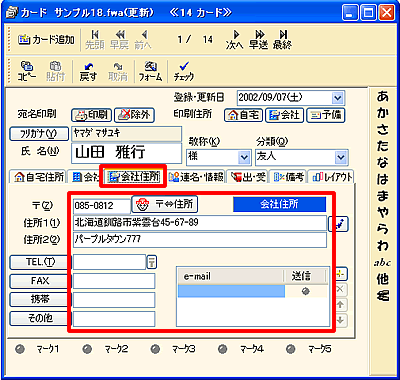Image resolution: width=400 pixels, height=380 pixels.
Task: Open the 登録・更新日 date dropdown
Action: pos(338,98)
